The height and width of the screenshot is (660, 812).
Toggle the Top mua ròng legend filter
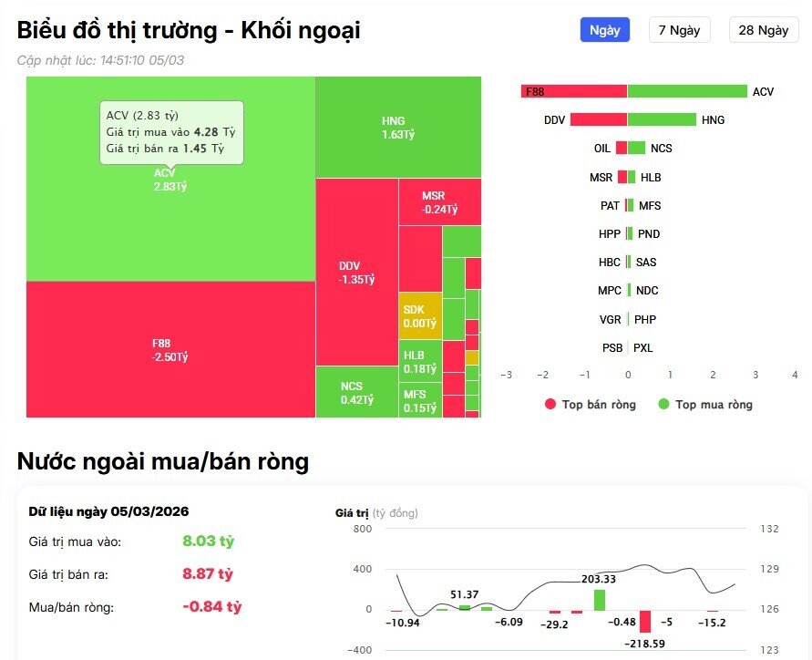(x=704, y=405)
